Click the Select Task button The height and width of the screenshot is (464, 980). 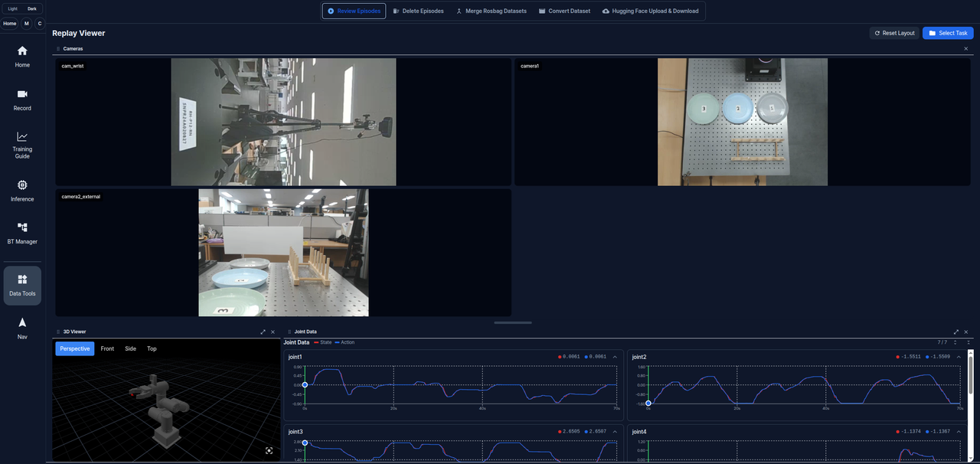tap(948, 33)
